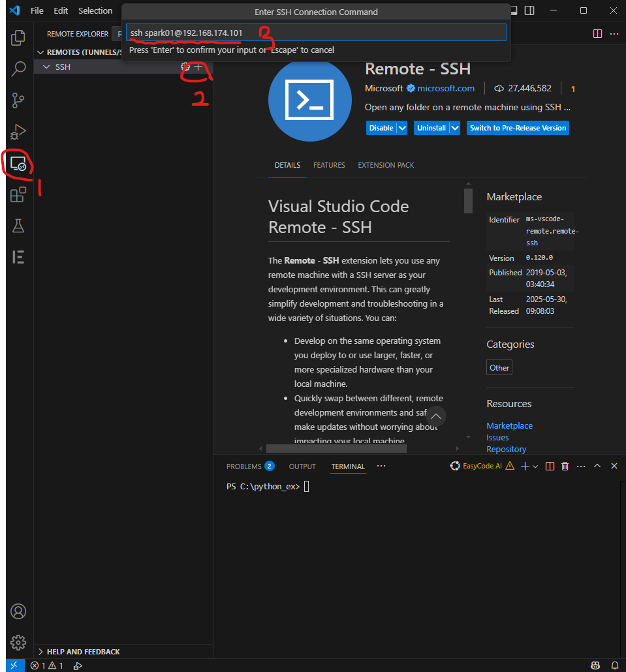626x672 pixels.
Task: Maximize the terminal panel with caret
Action: (597, 466)
